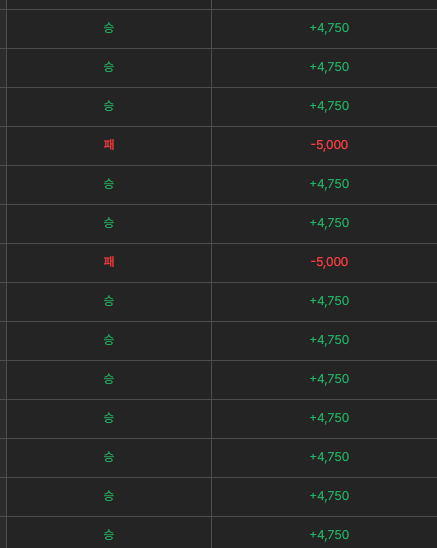
Task: Click the first red -5,000 amount
Action: tap(329, 145)
